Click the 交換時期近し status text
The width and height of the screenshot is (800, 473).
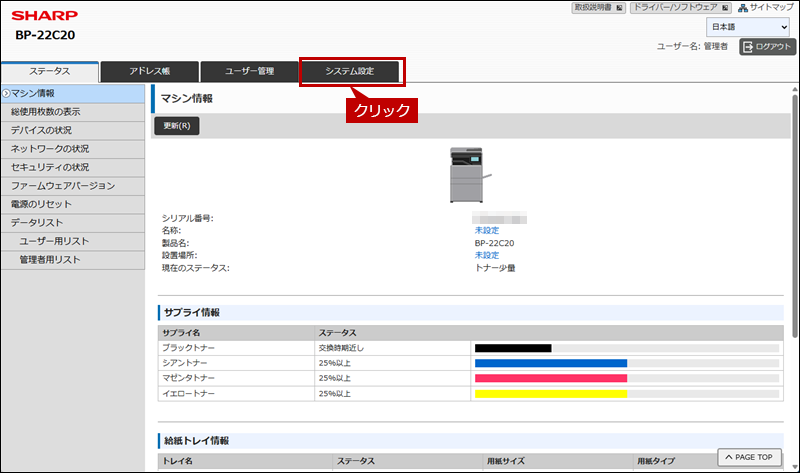coord(341,348)
